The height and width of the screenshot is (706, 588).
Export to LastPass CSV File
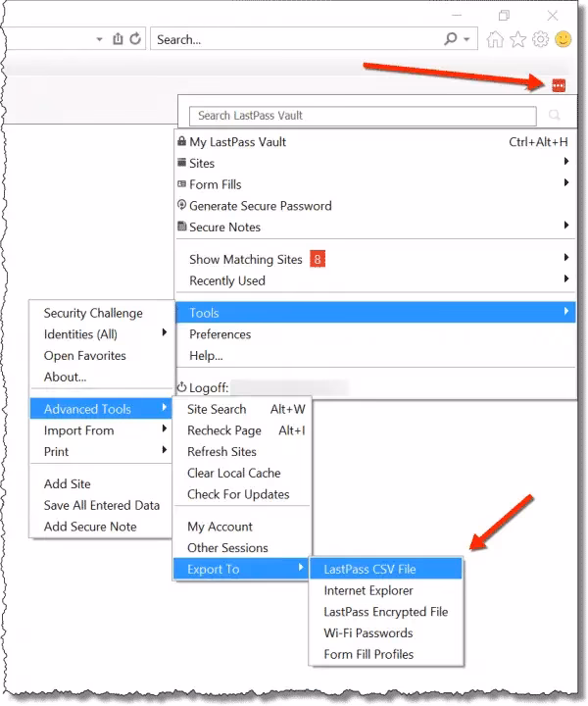click(386, 569)
